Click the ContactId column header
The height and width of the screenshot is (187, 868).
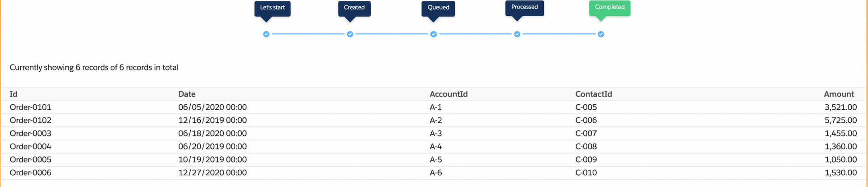[594, 94]
